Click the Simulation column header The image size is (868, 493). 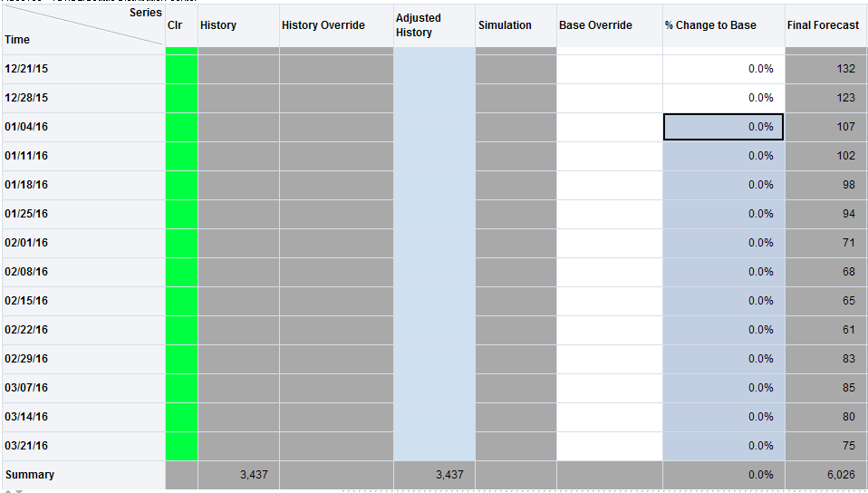[x=516, y=25]
